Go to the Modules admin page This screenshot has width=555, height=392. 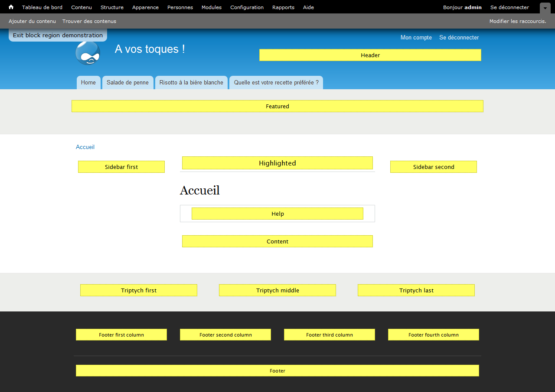point(211,7)
